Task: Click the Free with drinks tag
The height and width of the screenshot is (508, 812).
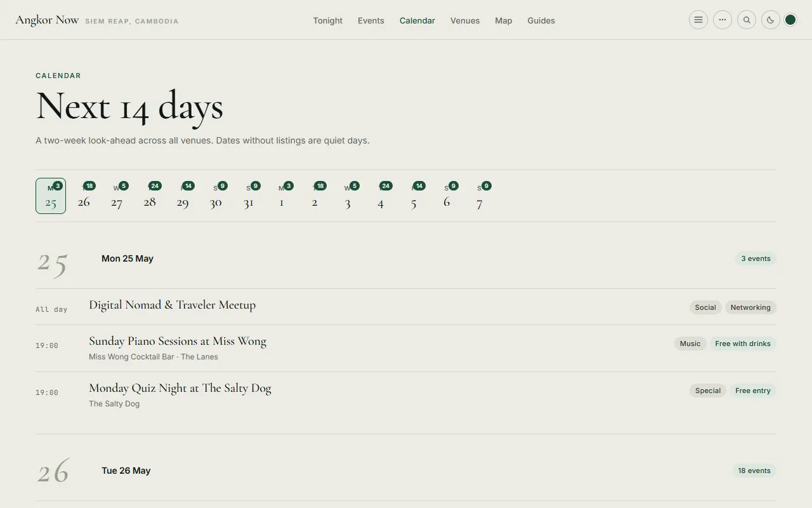Action: (x=743, y=344)
